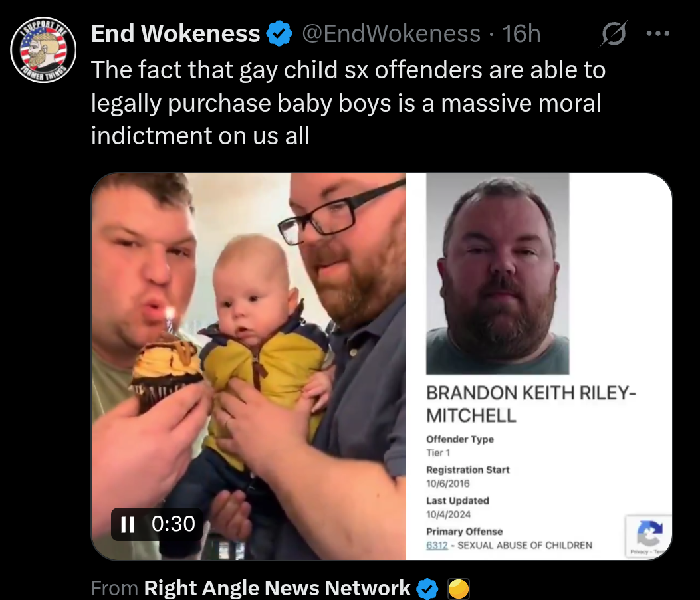Click the Privacy - Terms text under reCAPTCHA

(x=647, y=551)
